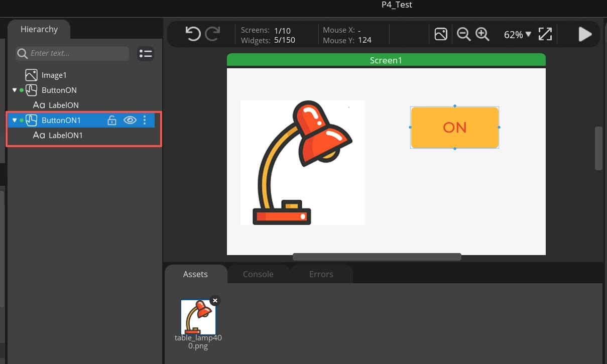607x364 pixels.
Task: Zoom out with the minus magnifier
Action: tap(463, 34)
